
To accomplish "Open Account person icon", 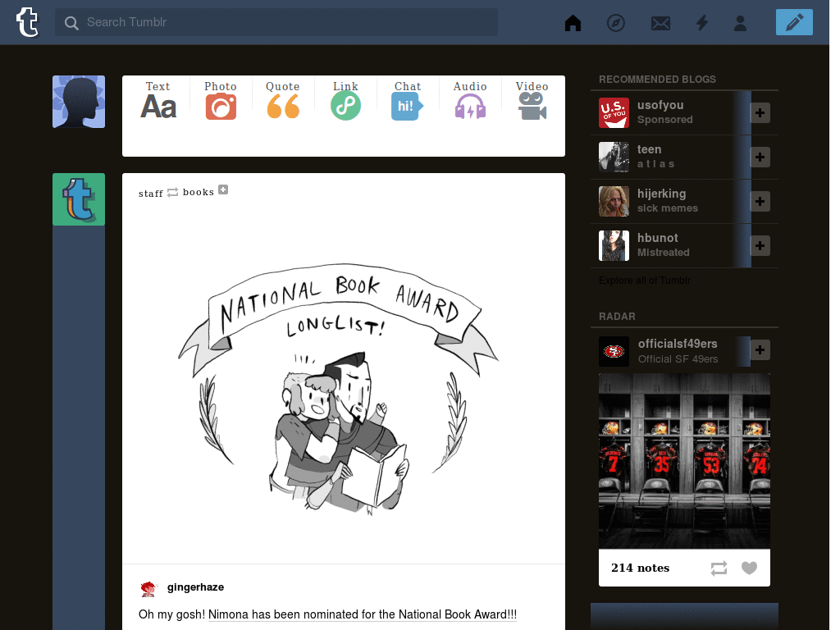I will point(741,23).
